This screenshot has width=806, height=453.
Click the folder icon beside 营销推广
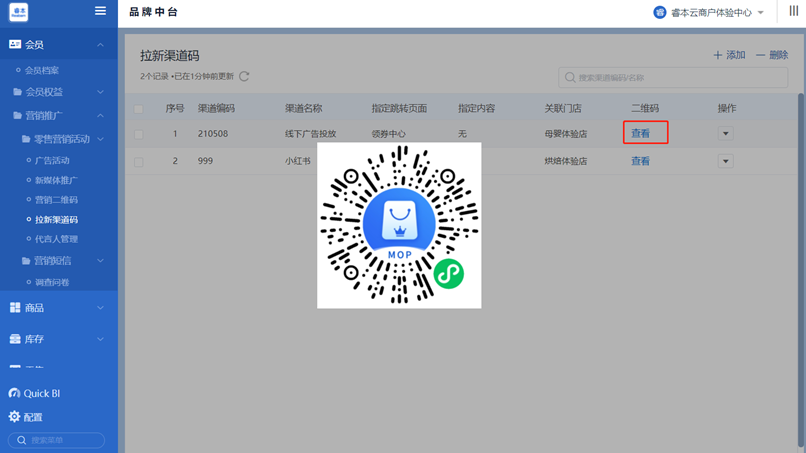[17, 116]
